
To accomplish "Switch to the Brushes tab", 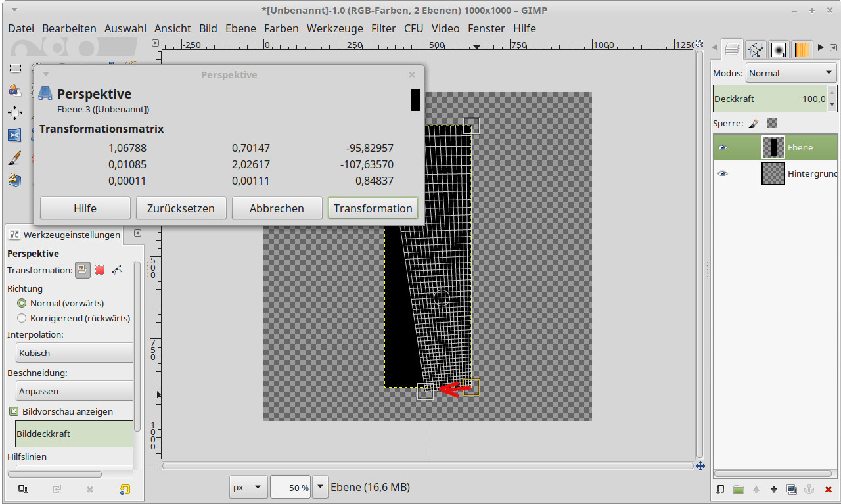I will 779,49.
